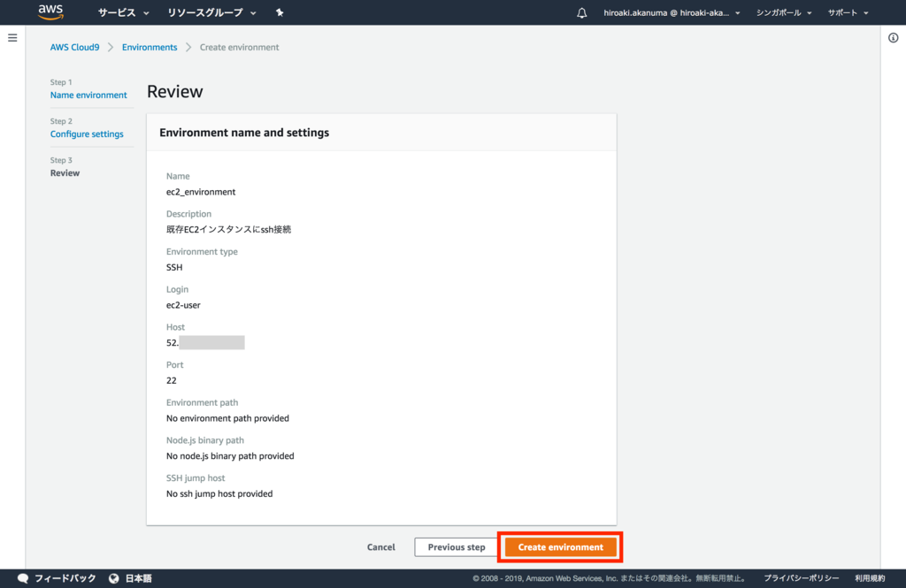Click the globe language icon
Screen dimensions: 906x588
[x=114, y=578]
